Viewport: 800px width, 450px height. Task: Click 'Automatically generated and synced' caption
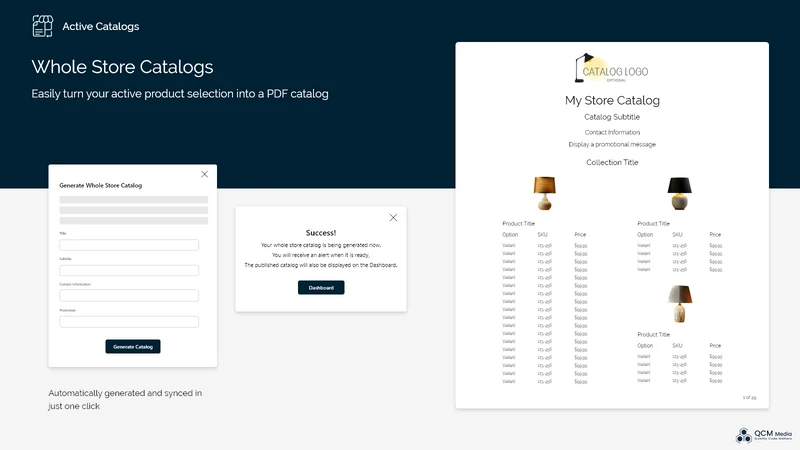point(125,399)
